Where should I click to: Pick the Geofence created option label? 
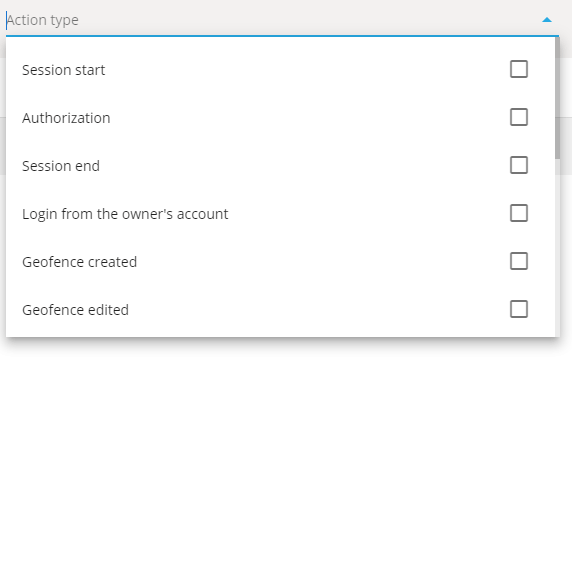(80, 262)
